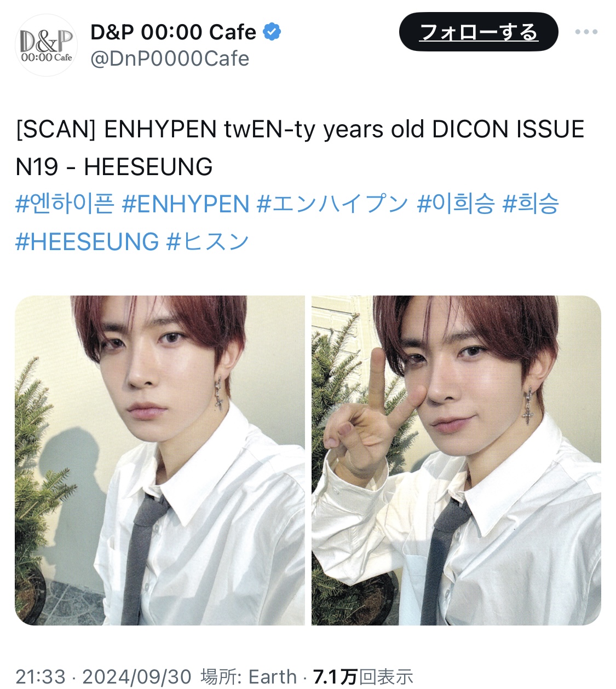Open the 7.1万 view count
616x689 pixels.
coord(335,676)
